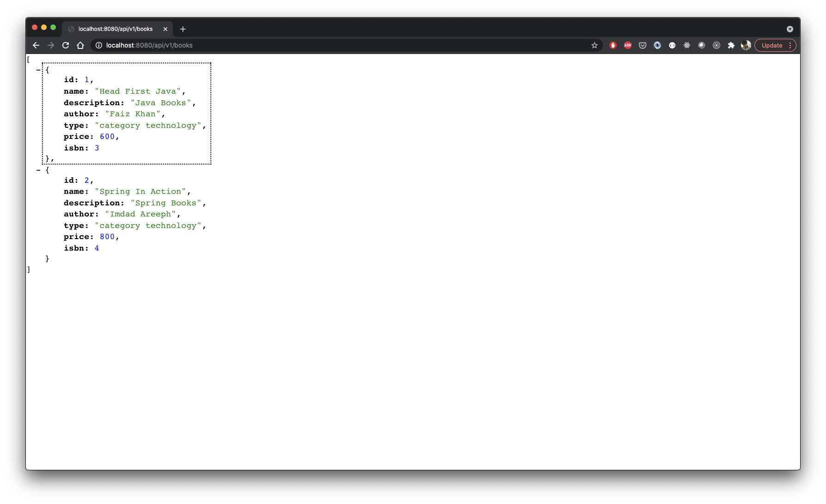Open React Developer Tools extension

(687, 45)
